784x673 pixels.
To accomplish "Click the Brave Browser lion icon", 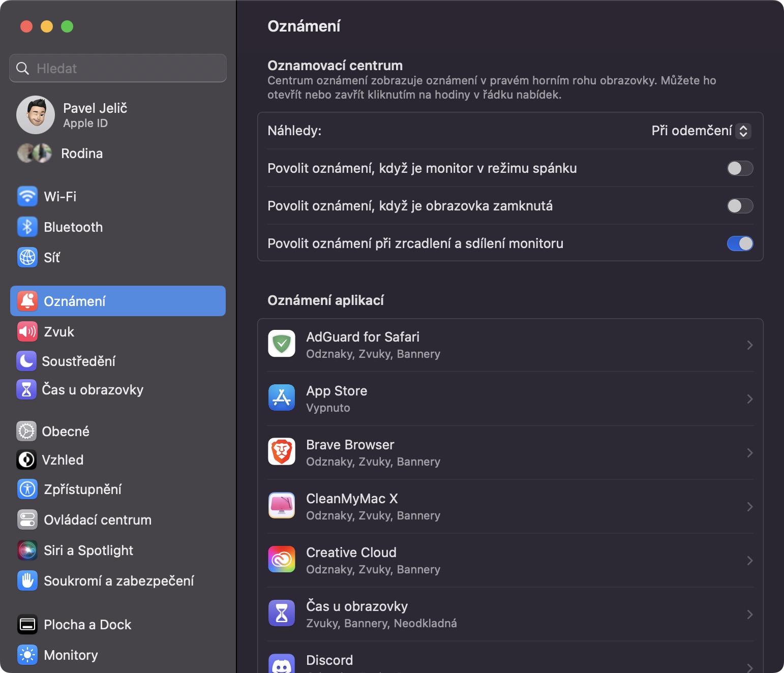I will click(282, 451).
